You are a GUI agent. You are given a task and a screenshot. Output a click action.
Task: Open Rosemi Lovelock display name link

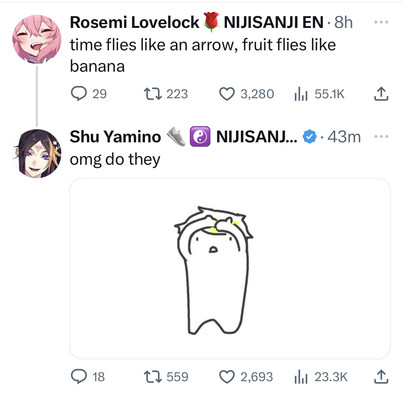[134, 23]
